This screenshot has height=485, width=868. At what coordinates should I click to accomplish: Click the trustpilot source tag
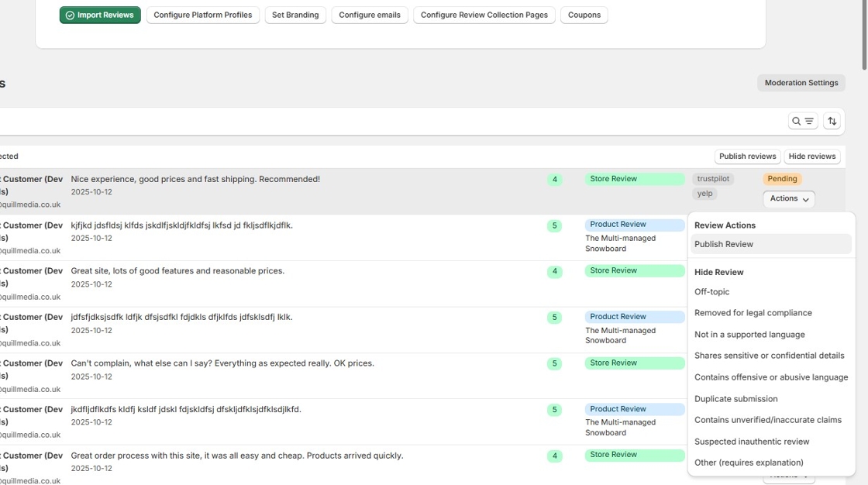(x=711, y=178)
